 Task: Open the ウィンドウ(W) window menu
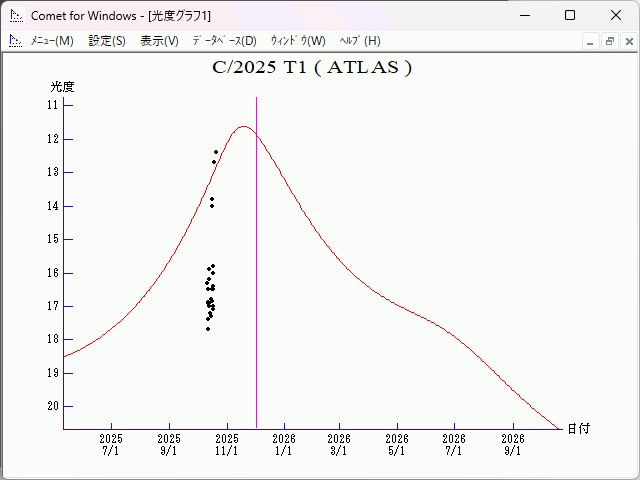pyautogui.click(x=298, y=41)
